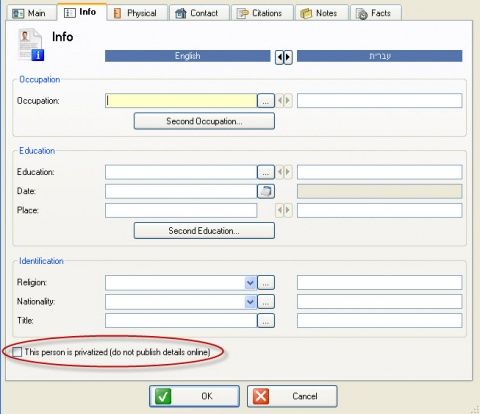Click the Hebrew Title field
480x414 pixels.
tap(380, 321)
